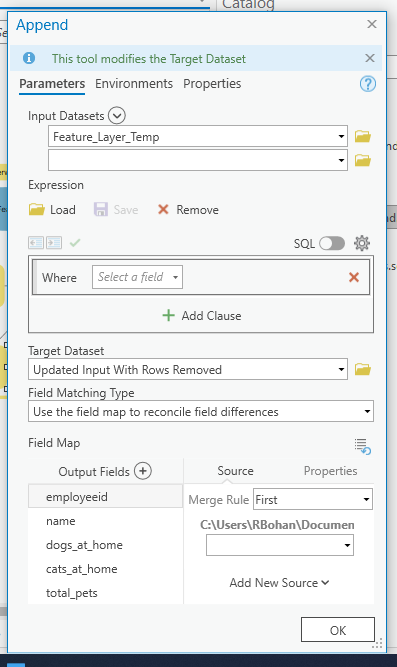Select the name output field
This screenshot has height=667, width=397.
click(106, 521)
